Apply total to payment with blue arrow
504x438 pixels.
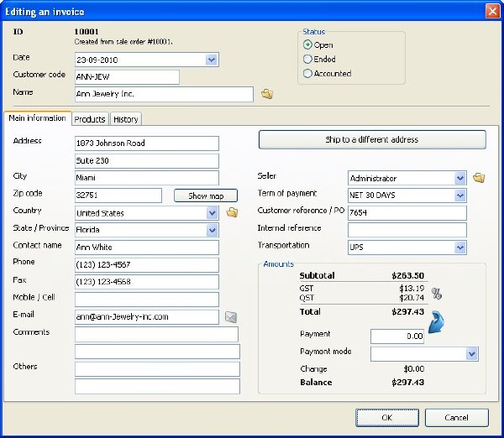pyautogui.click(x=437, y=321)
